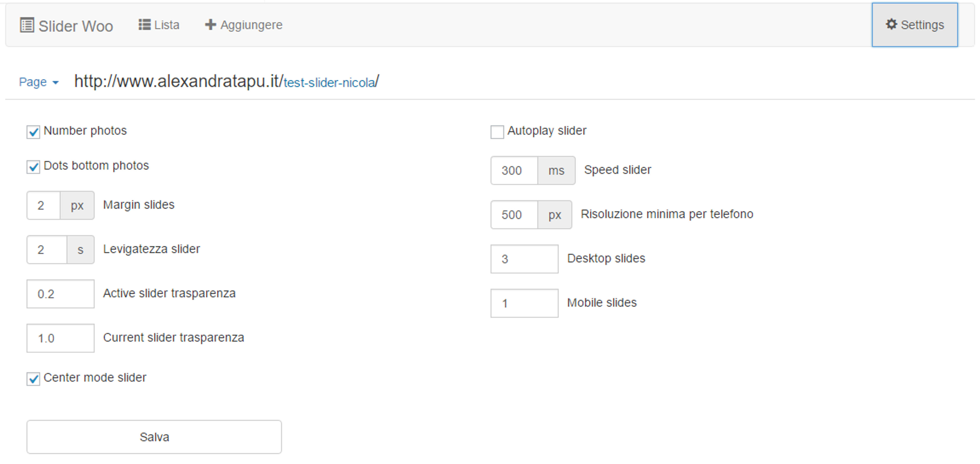
Task: Open the Slider Woo brand link
Action: tap(67, 26)
